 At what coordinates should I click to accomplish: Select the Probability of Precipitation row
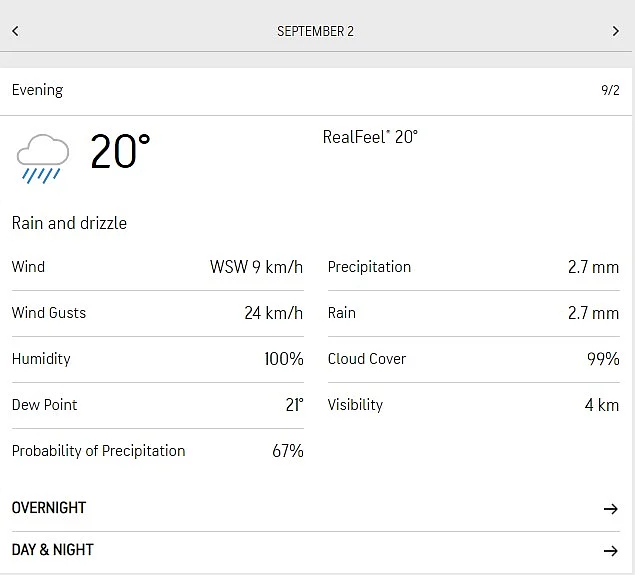click(x=158, y=451)
